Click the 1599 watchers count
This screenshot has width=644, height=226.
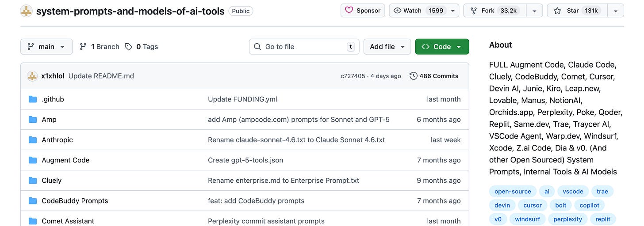[436, 11]
